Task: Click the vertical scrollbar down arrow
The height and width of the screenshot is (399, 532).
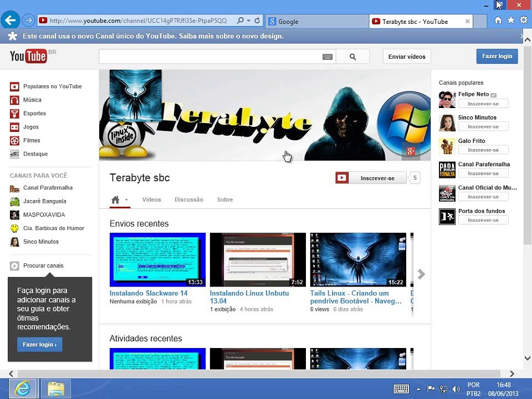Action: pos(528,357)
